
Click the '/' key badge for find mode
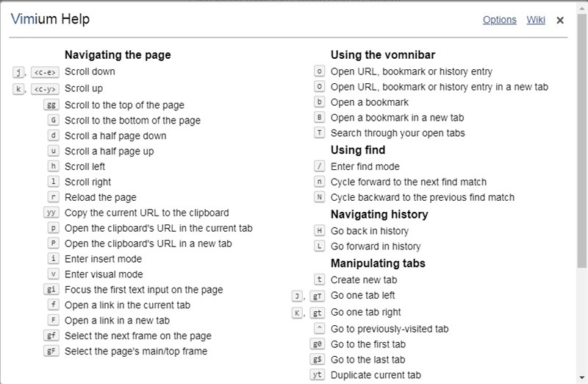(x=319, y=166)
